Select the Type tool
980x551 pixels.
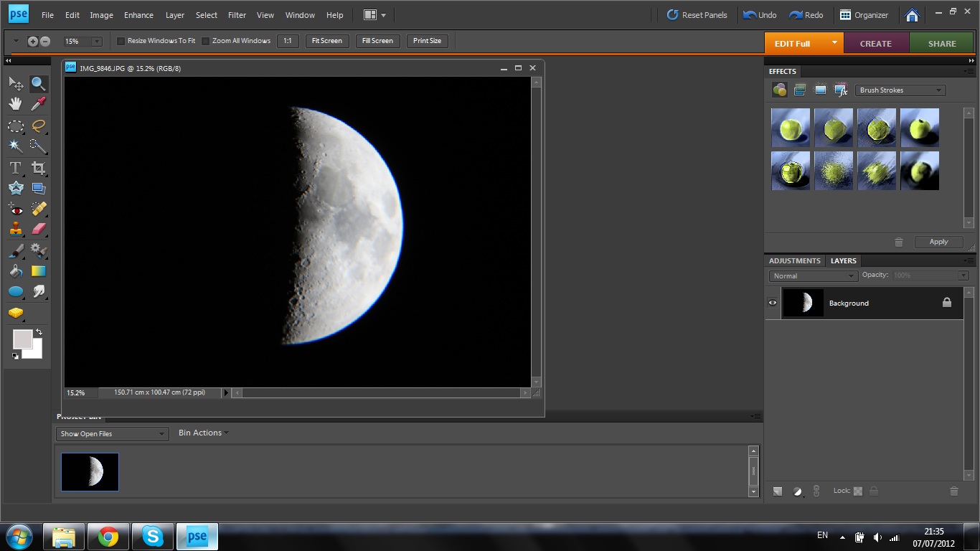(x=15, y=167)
